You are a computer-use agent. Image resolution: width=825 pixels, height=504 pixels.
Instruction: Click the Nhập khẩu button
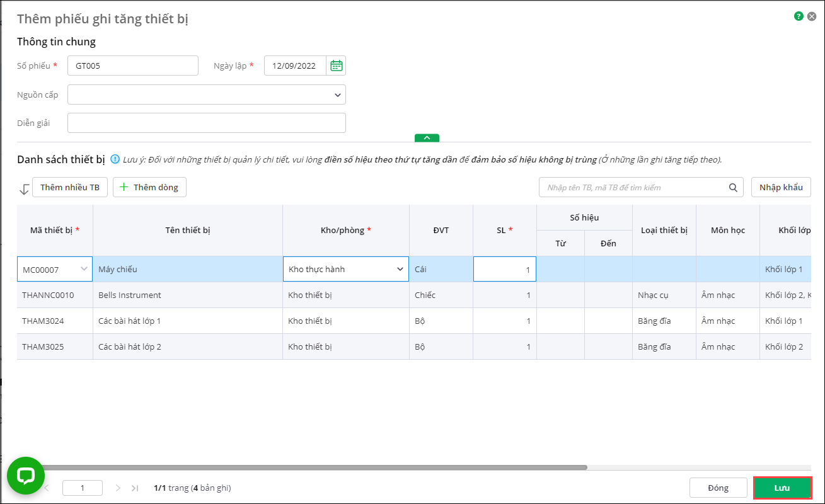pyautogui.click(x=781, y=187)
